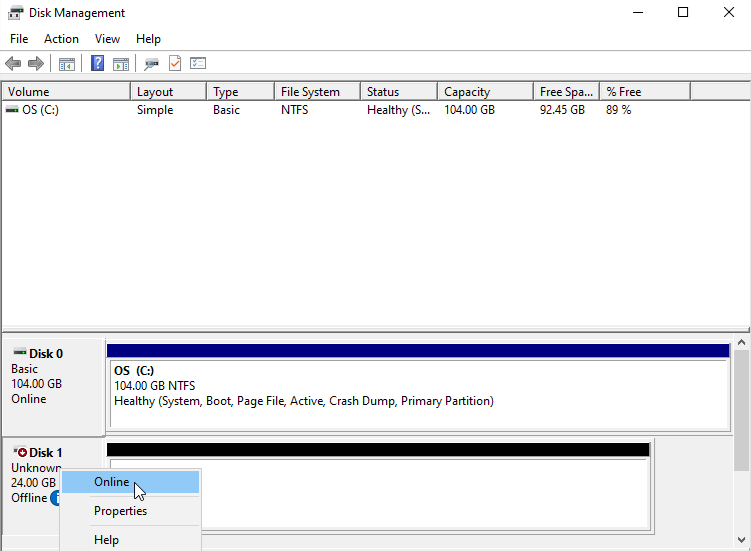Click the Back arrow toolbar icon
The width and height of the screenshot is (751, 551).
click(13, 64)
